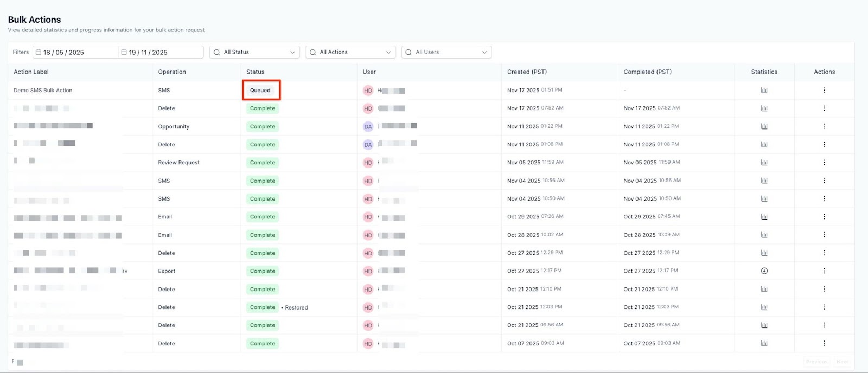View statistics for the Opportunity operation row

click(x=764, y=126)
